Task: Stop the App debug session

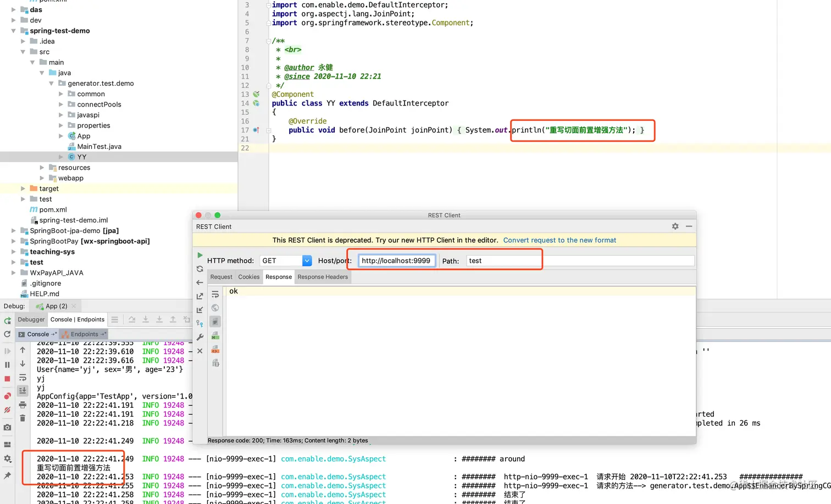Action: [x=8, y=379]
